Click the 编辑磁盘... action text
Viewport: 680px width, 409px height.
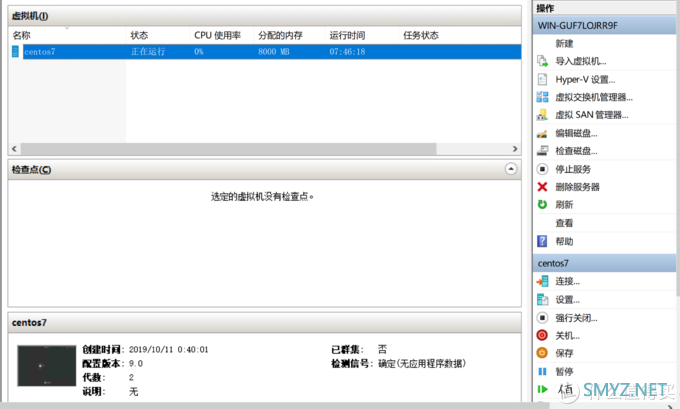(576, 134)
